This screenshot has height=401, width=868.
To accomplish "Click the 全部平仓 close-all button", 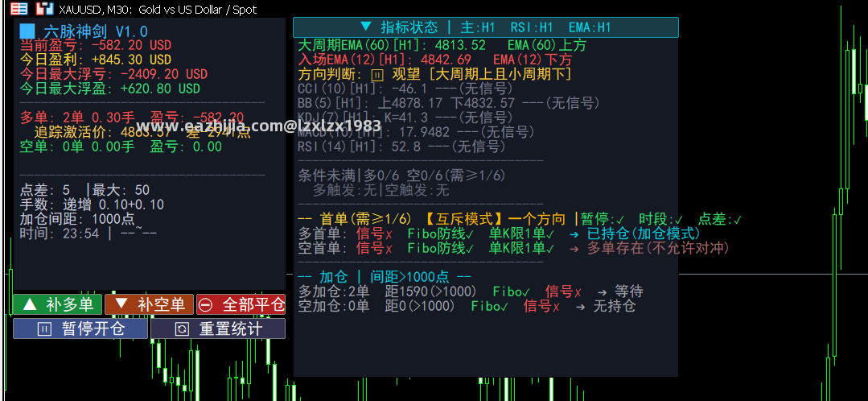I will tap(241, 304).
